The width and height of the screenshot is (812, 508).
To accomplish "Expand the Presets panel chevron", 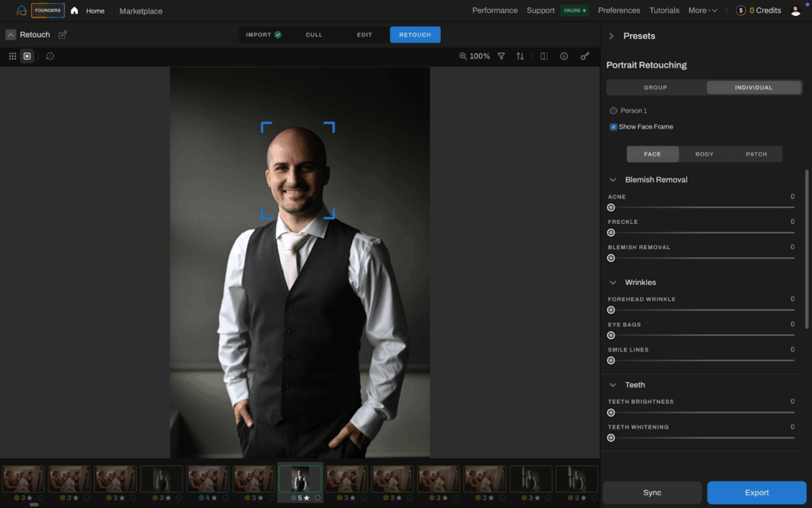I will [611, 37].
